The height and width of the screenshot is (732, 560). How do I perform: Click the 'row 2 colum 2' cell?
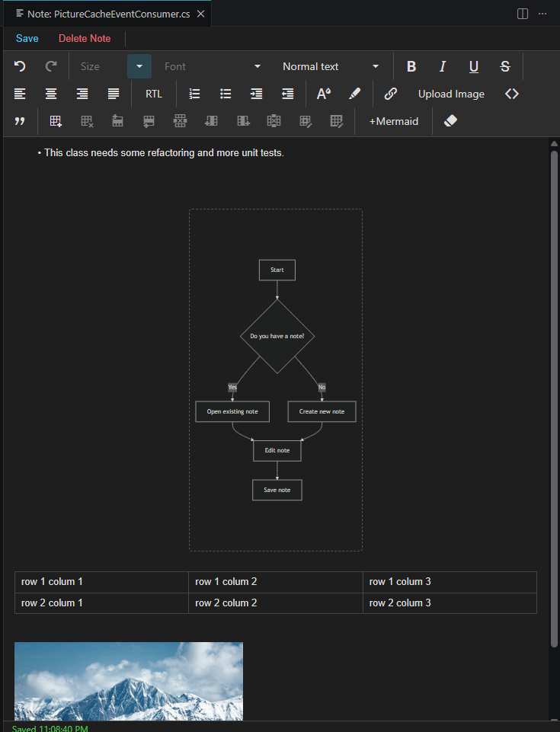pyautogui.click(x=276, y=603)
